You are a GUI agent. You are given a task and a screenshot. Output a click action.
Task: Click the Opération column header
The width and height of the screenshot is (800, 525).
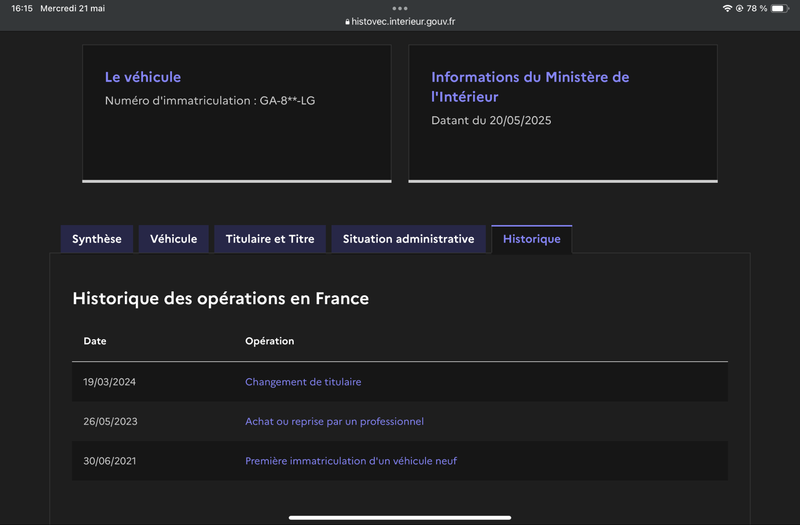tap(269, 341)
